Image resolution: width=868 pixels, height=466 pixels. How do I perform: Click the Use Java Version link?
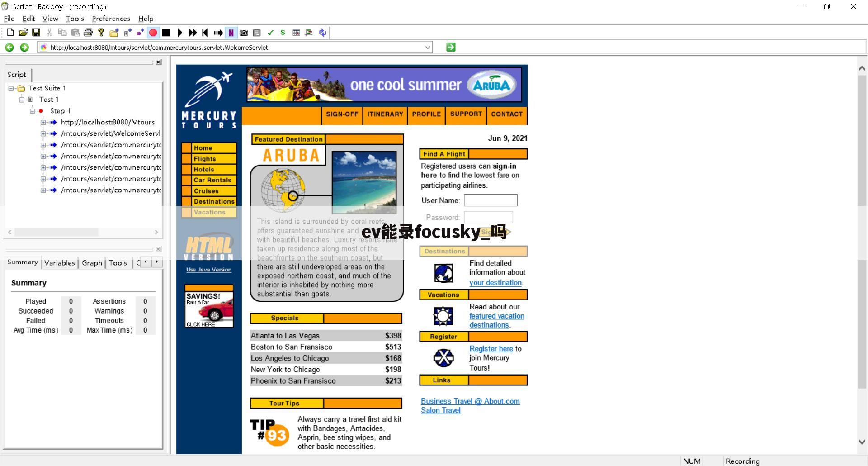209,270
